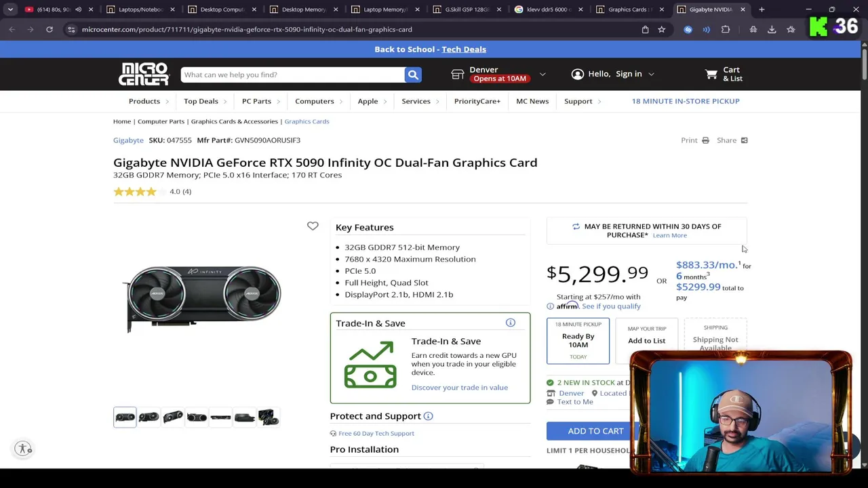
Task: Print this product page
Action: coord(695,140)
